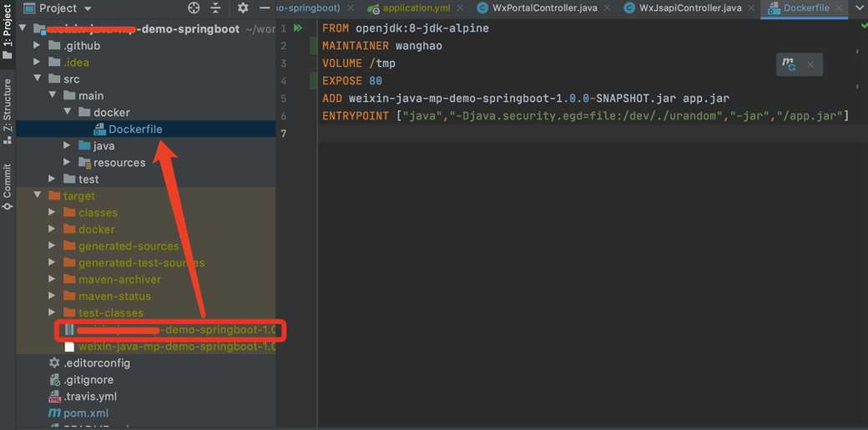Click the green inspection checkmark indicator
This screenshot has width=868, height=430.
coord(863,26)
